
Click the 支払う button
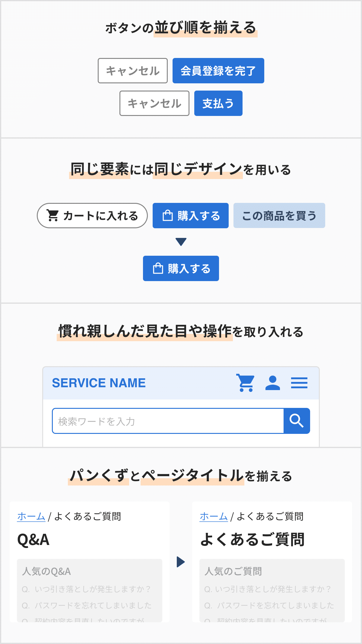point(218,103)
